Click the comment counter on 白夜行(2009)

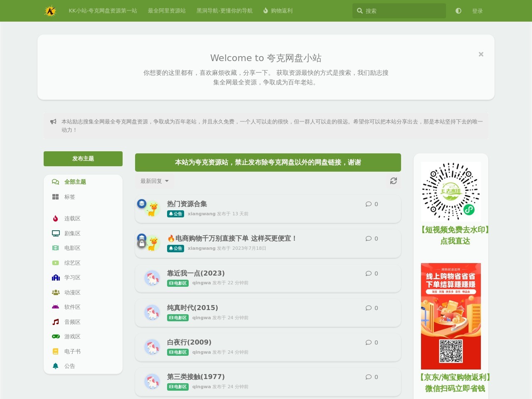pyautogui.click(x=371, y=342)
